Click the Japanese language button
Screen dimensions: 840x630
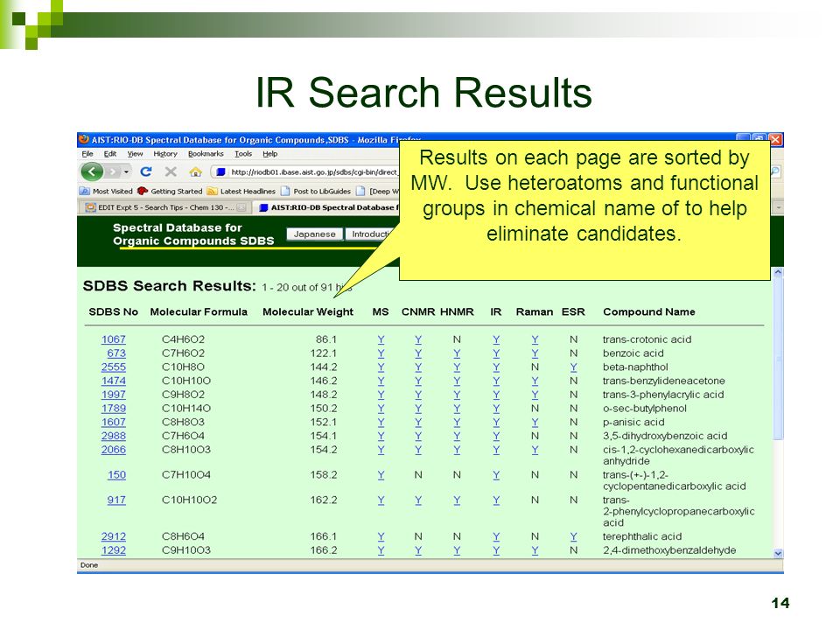[x=314, y=234]
